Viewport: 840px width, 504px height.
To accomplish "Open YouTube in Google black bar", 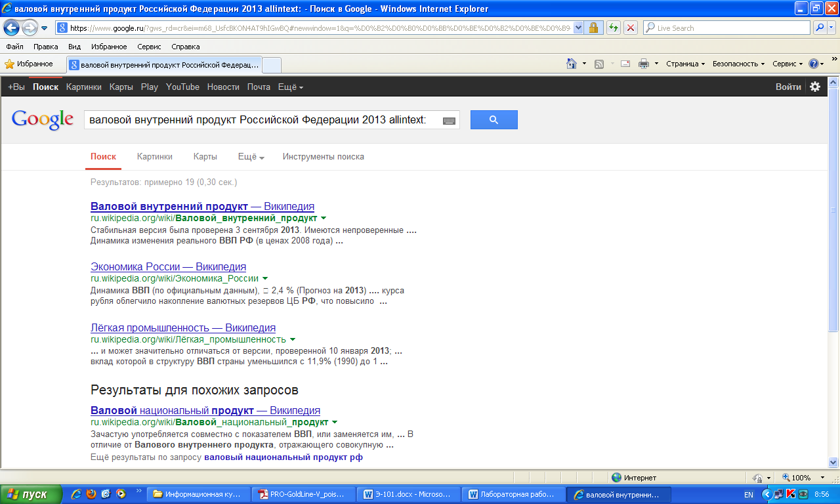I will [182, 87].
